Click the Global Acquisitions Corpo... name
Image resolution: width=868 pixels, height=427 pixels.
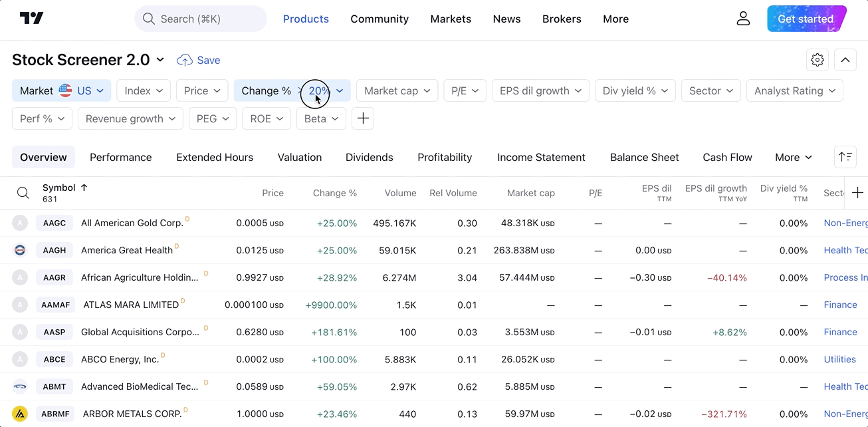tap(140, 332)
